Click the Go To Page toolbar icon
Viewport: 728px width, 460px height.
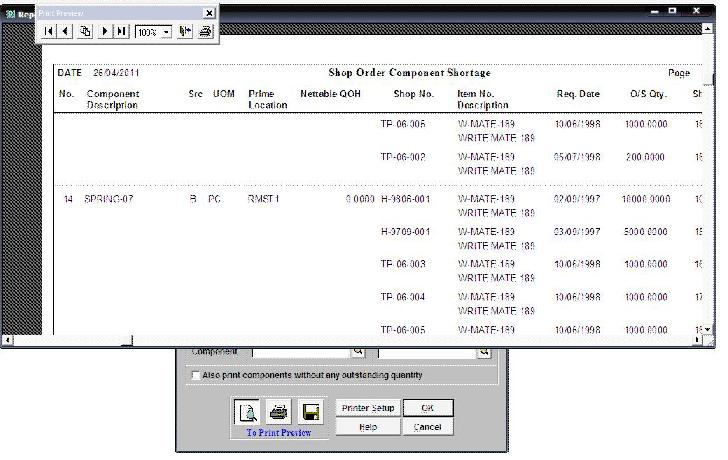[85, 31]
